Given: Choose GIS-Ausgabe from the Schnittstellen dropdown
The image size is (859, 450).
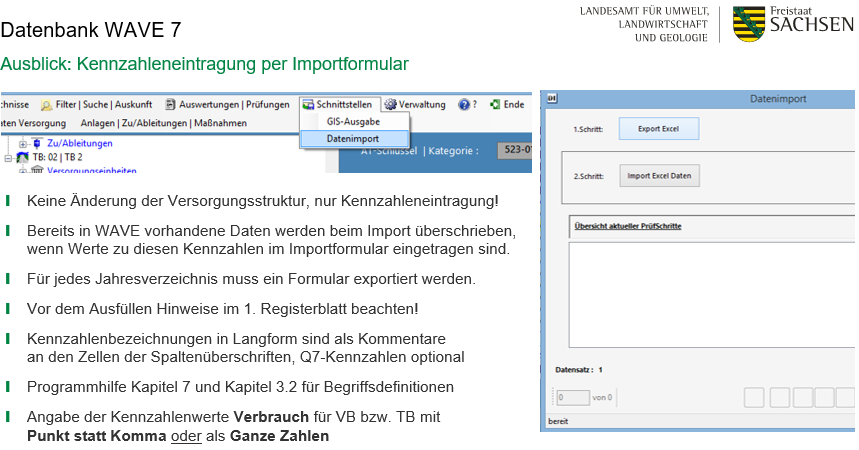Looking at the screenshot, I should tap(353, 122).
